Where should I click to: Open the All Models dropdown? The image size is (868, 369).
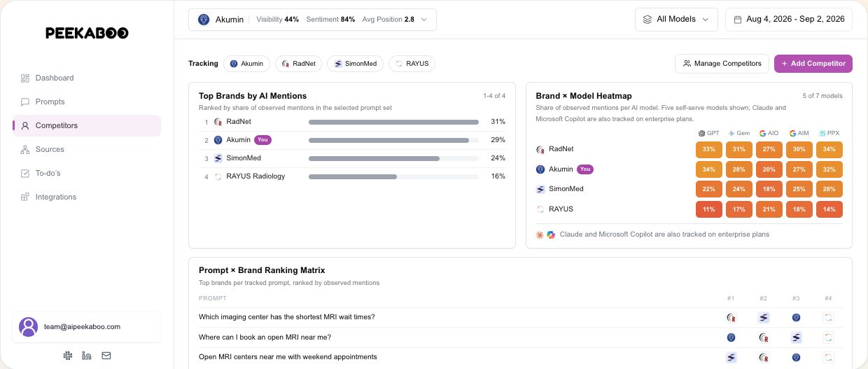[676, 20]
